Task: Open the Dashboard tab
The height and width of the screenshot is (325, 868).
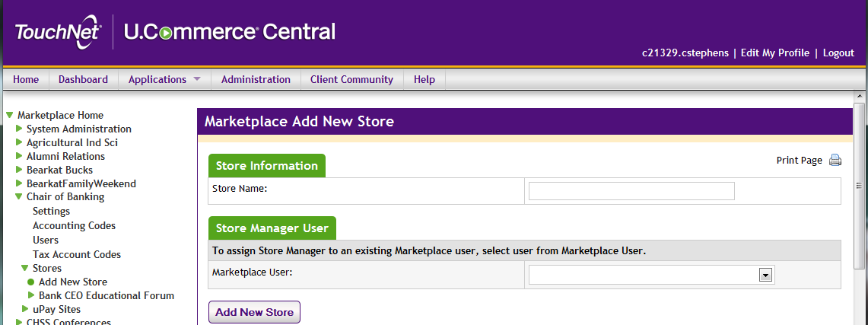Action: click(83, 79)
